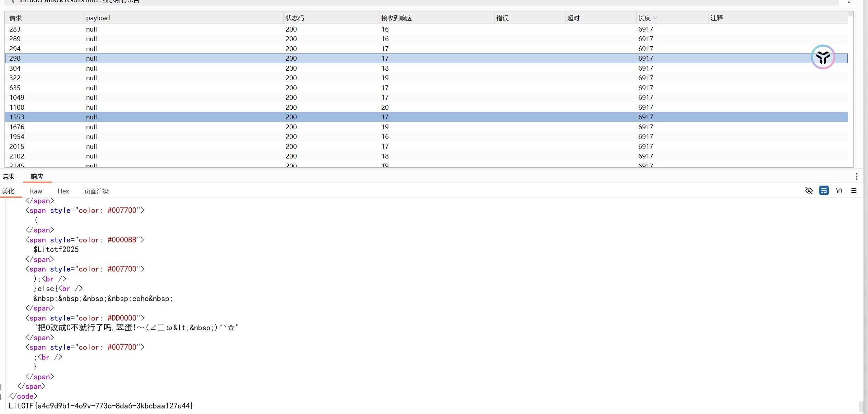Open the 页面渲染 page render view

click(96, 191)
